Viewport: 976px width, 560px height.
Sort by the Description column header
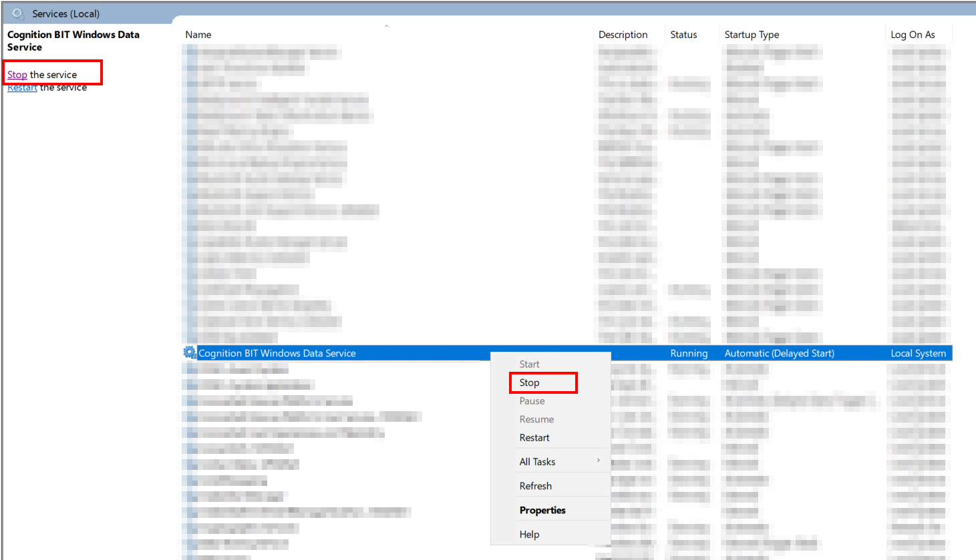pos(623,35)
